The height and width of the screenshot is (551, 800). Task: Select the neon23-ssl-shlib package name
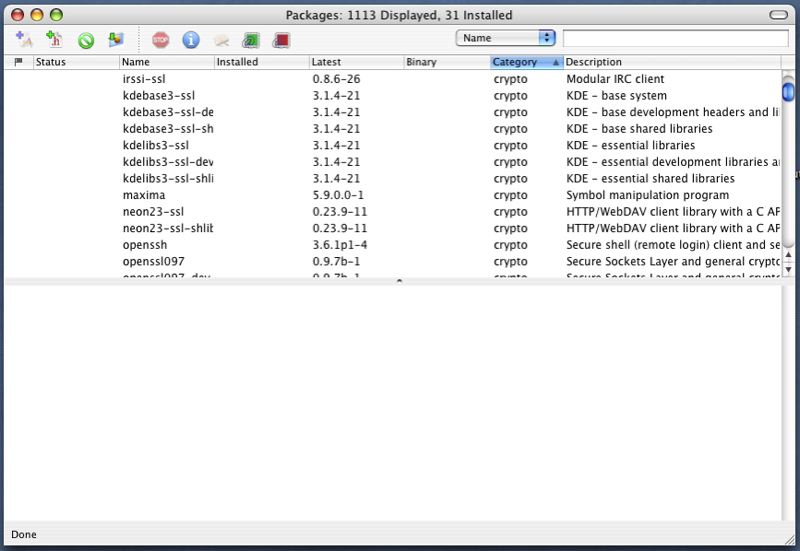[x=168, y=228]
